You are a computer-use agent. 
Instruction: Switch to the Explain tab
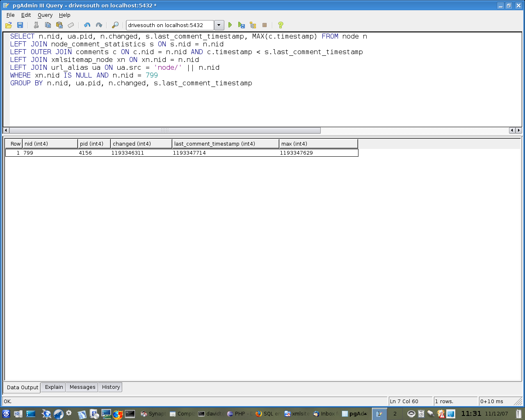coord(54,387)
